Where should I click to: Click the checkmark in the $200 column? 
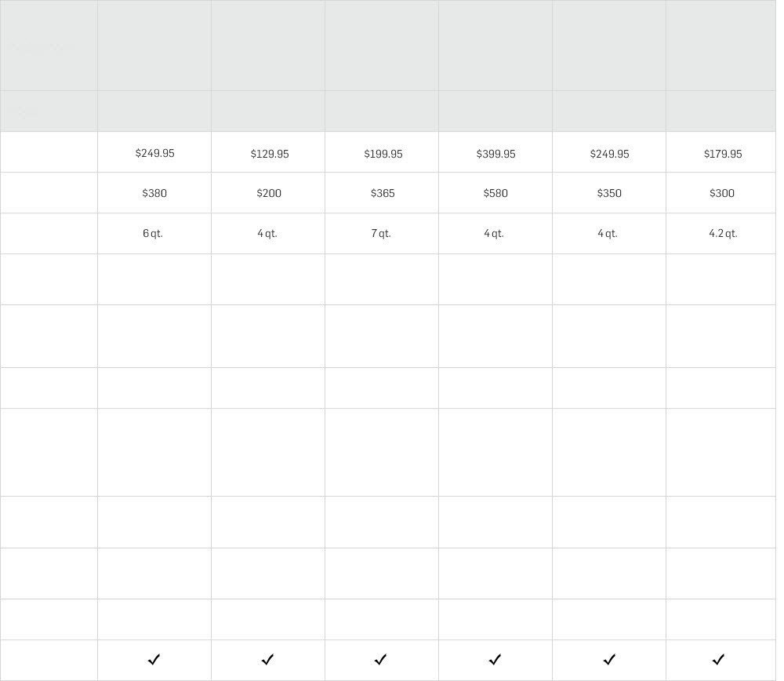coord(267,660)
